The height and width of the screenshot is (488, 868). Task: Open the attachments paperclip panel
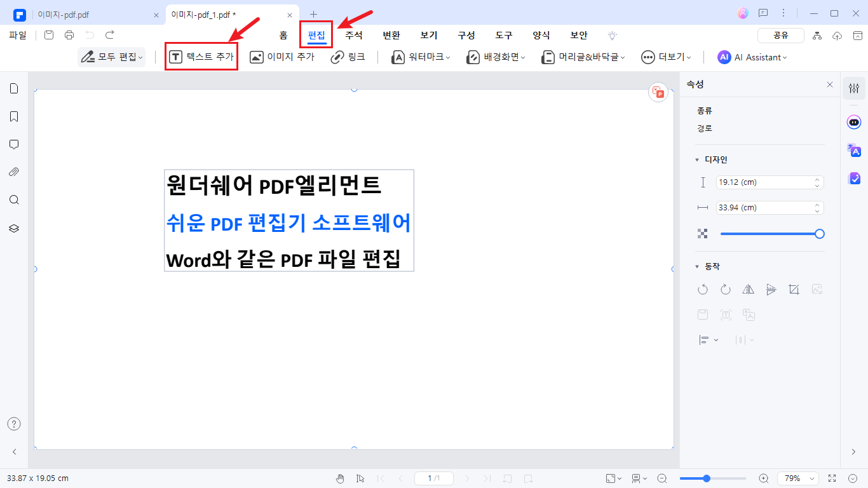point(14,172)
